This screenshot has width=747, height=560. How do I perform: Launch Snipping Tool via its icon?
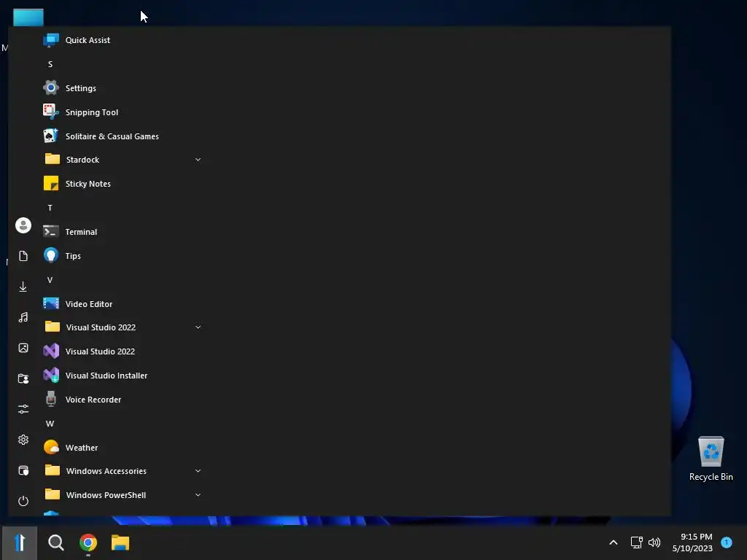tap(51, 112)
